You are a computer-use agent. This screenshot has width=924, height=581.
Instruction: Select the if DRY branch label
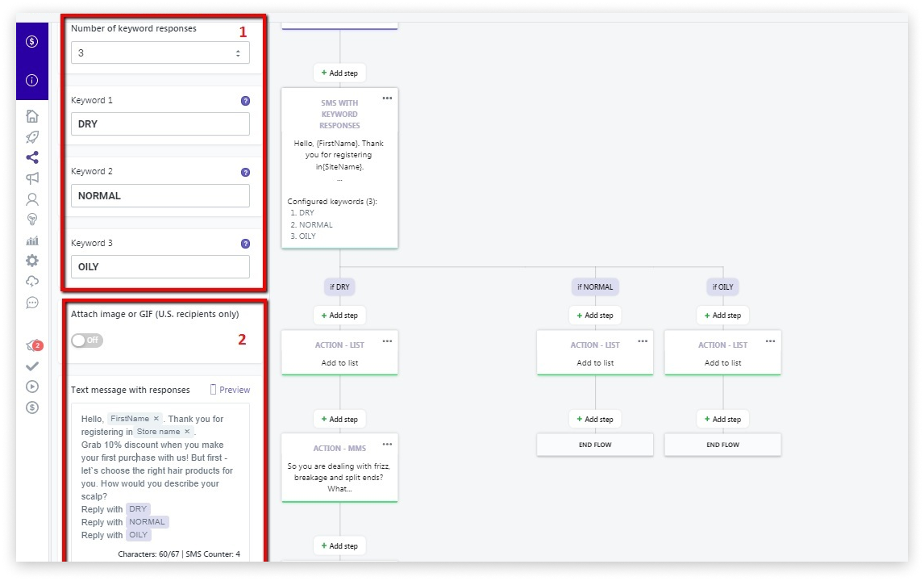(x=339, y=286)
